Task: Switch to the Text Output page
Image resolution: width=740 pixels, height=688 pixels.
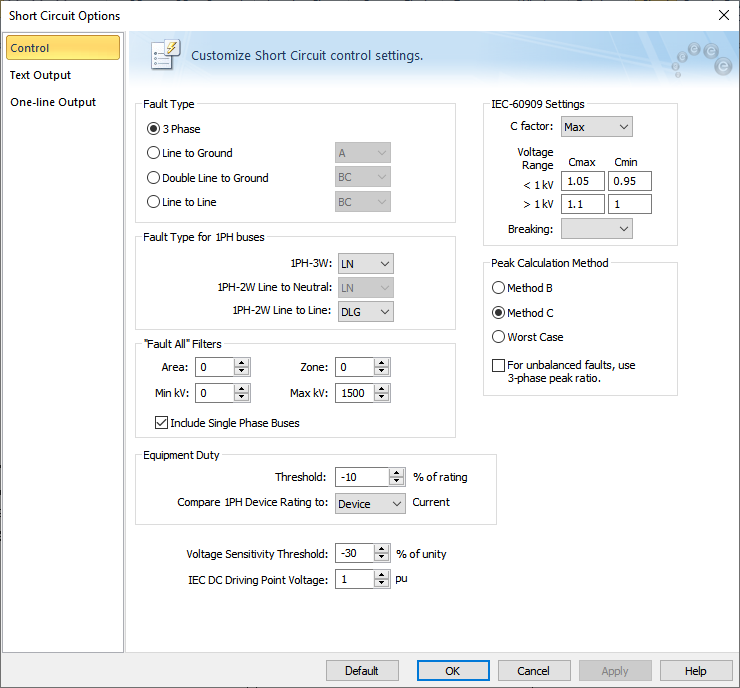Action: [41, 75]
